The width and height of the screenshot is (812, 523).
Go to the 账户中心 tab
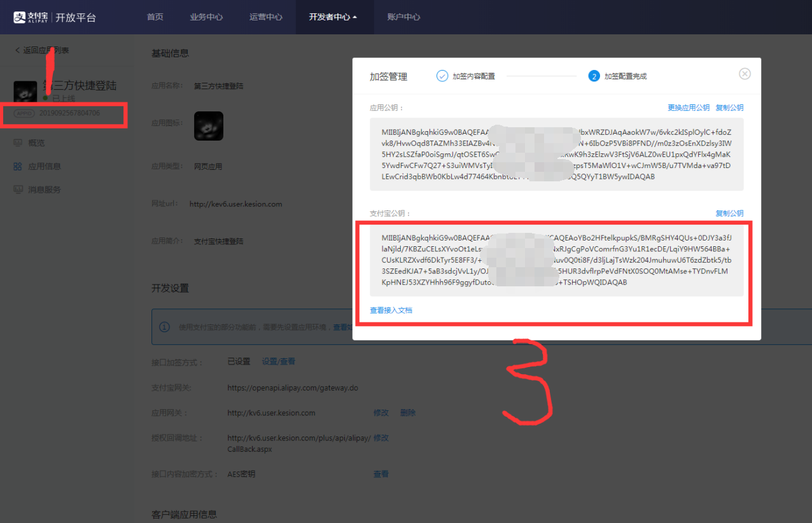(403, 17)
